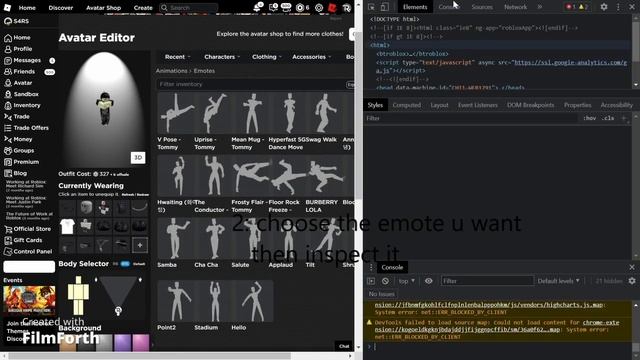Image resolution: width=640 pixels, height=360 pixels.
Task: Toggle the DevTools device toolbar icon
Action: (x=384, y=7)
